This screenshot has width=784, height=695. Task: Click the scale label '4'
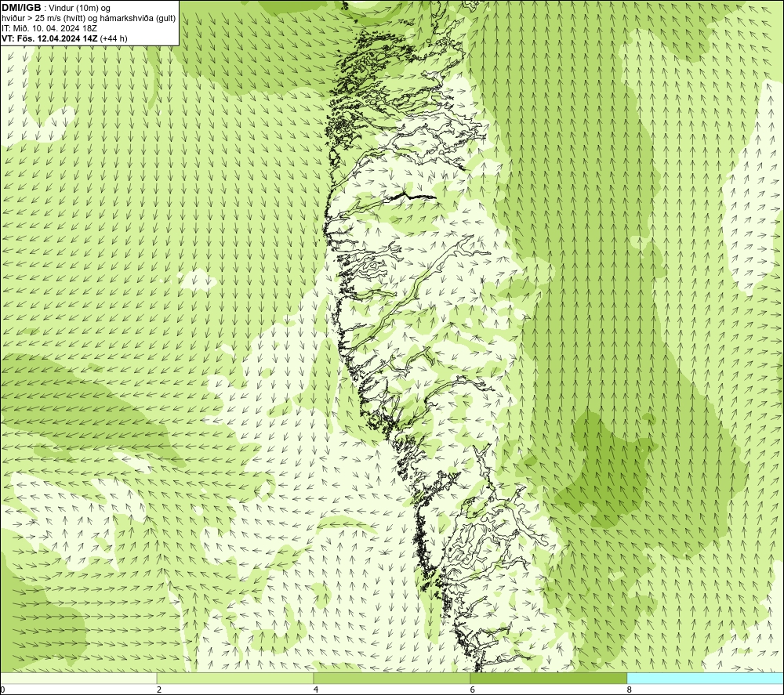click(316, 690)
